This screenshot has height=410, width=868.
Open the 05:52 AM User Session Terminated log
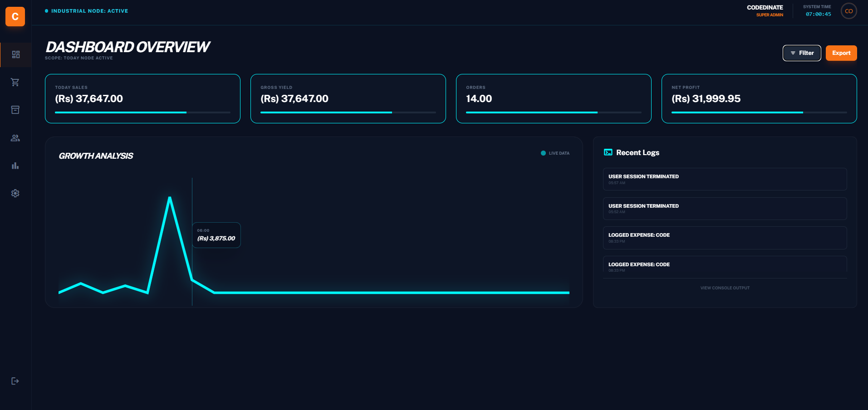click(725, 209)
